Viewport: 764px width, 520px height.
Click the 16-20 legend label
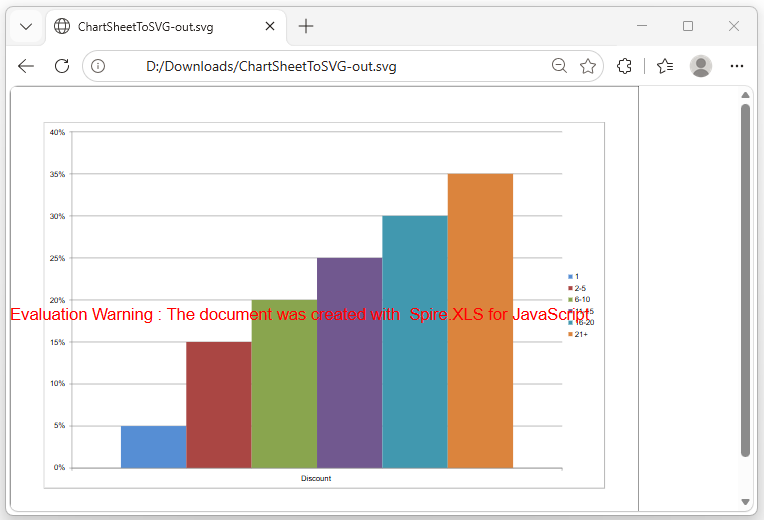pos(584,323)
